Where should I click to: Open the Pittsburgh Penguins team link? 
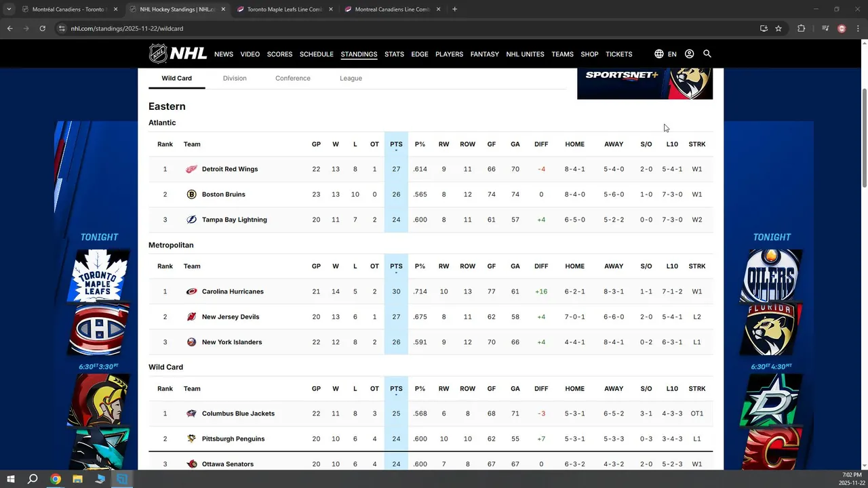tap(233, 439)
